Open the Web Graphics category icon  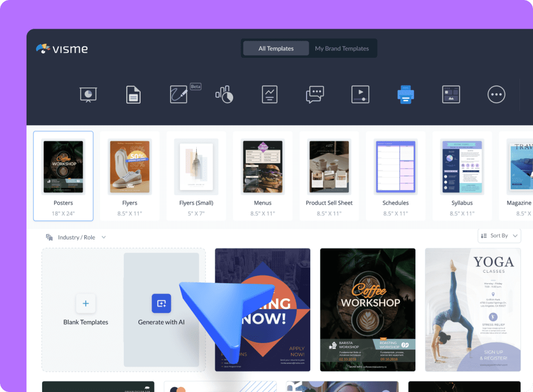point(451,94)
